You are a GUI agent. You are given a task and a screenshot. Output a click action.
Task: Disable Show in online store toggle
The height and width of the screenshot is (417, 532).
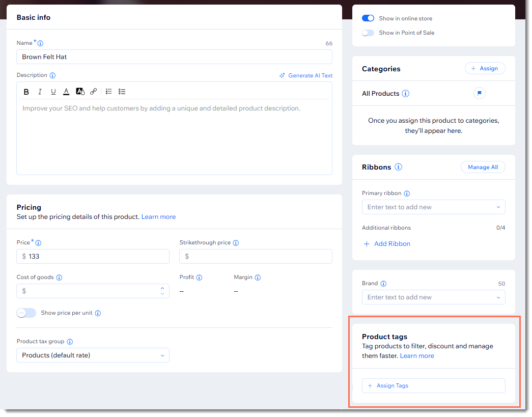[x=368, y=18]
